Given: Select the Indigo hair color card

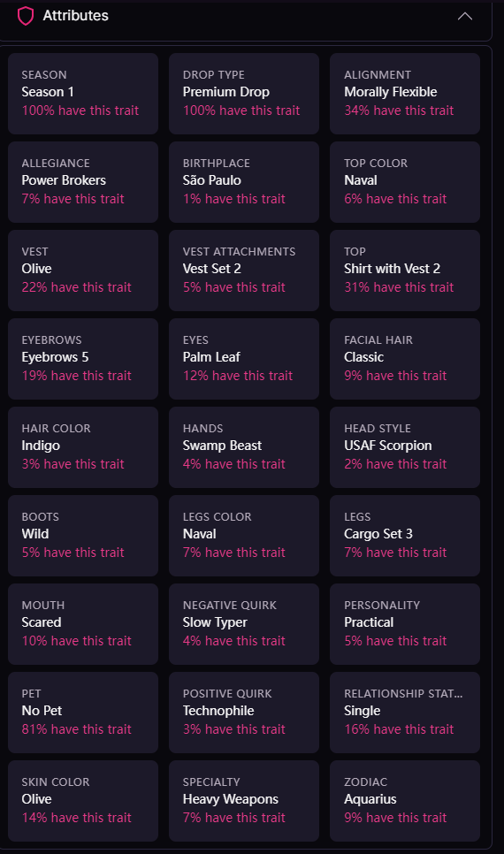Looking at the screenshot, I should [83, 447].
